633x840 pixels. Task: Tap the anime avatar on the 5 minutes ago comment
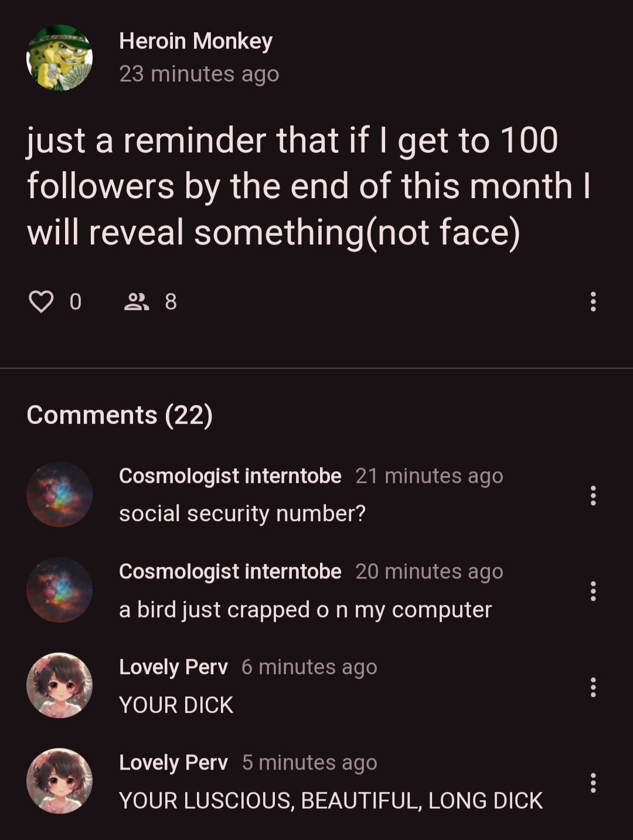click(59, 781)
